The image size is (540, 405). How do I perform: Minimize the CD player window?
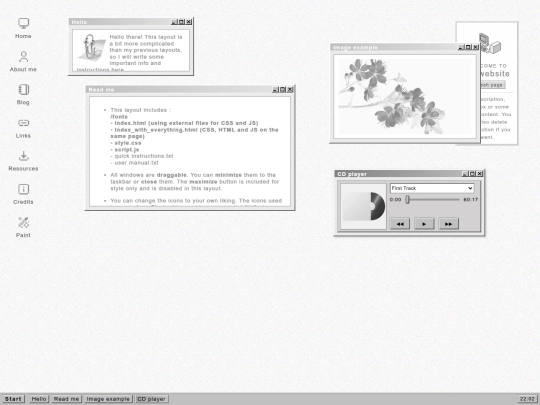(x=465, y=174)
